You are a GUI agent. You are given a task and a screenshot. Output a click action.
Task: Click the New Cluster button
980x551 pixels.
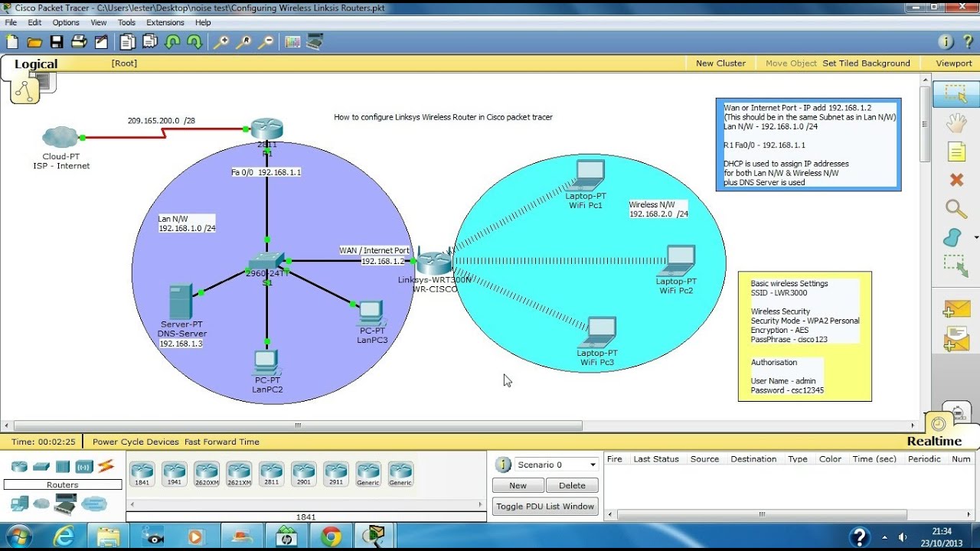pos(720,64)
